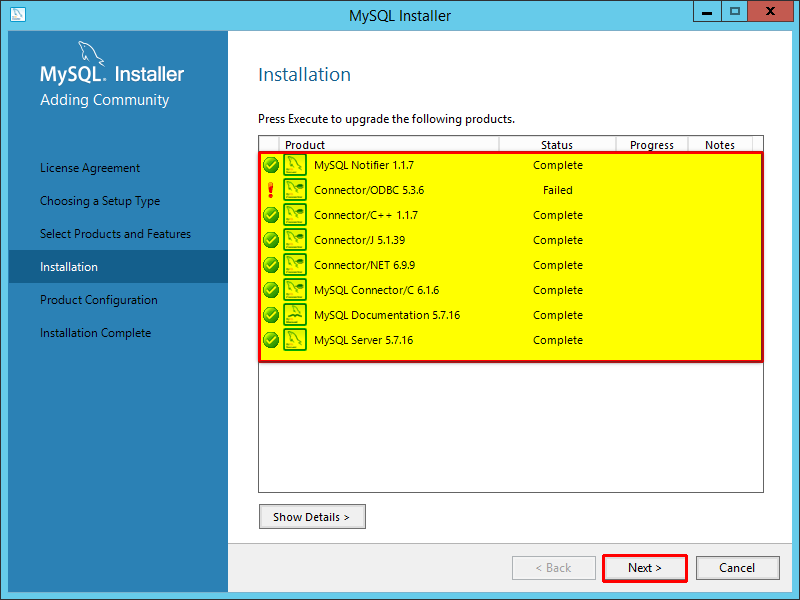This screenshot has height=600, width=800.
Task: Click the Product column header
Action: (x=389, y=145)
